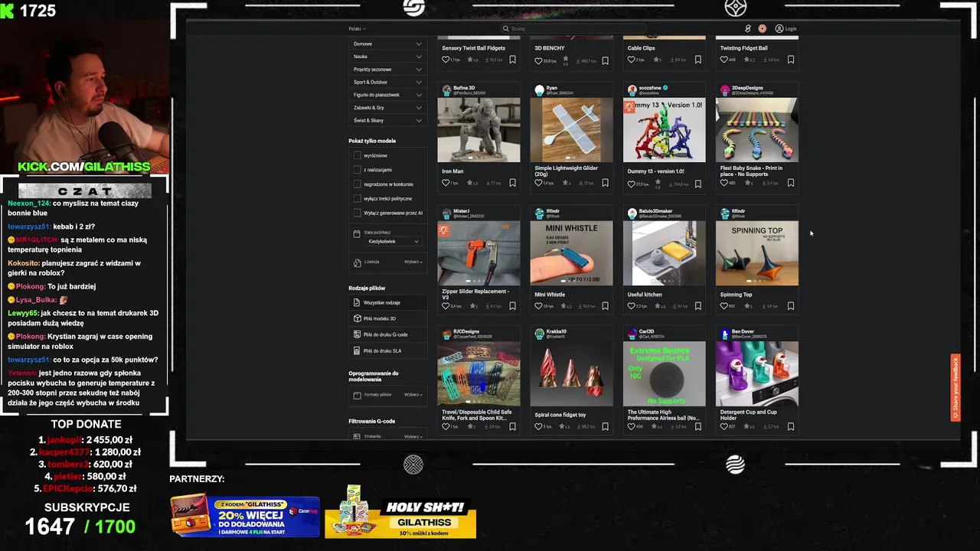Select 'Pliki do druku G-code' file type

pos(387,334)
